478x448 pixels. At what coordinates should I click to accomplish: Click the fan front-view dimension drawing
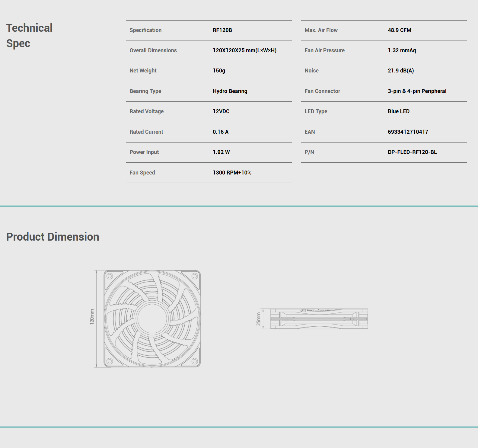click(152, 318)
